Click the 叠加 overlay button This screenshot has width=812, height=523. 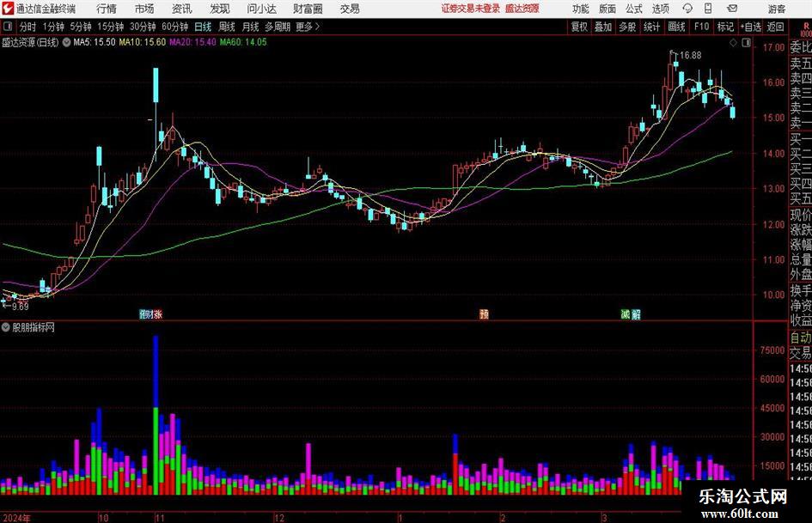click(603, 27)
